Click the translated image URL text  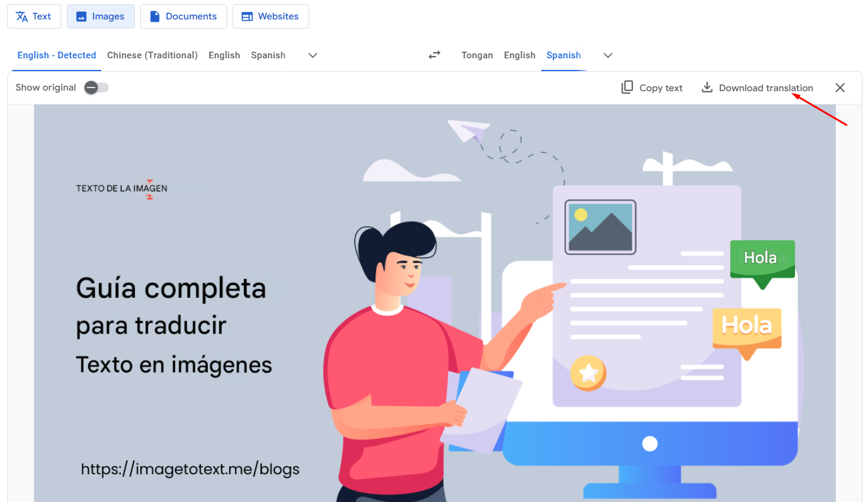(x=190, y=469)
